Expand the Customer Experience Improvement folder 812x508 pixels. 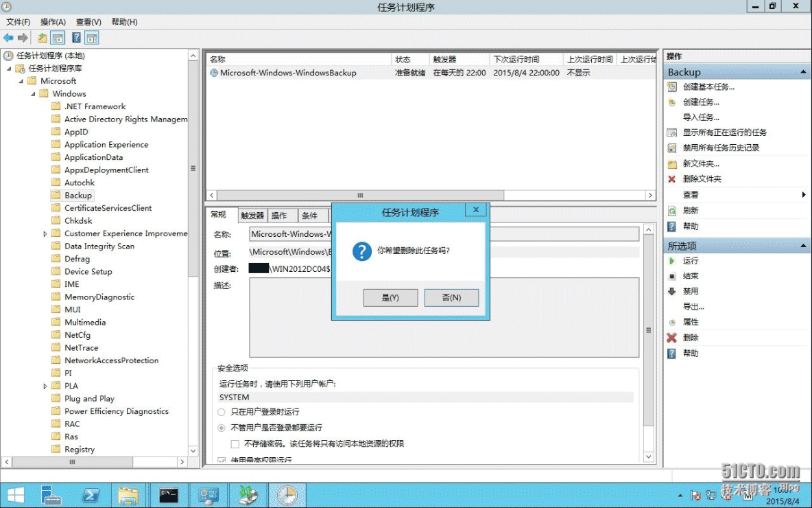(45, 234)
